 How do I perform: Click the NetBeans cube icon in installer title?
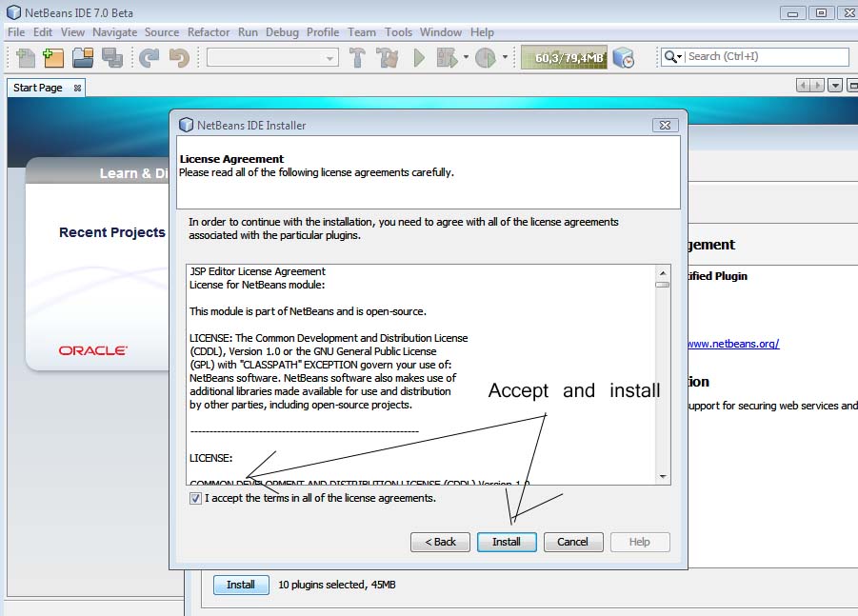[186, 126]
